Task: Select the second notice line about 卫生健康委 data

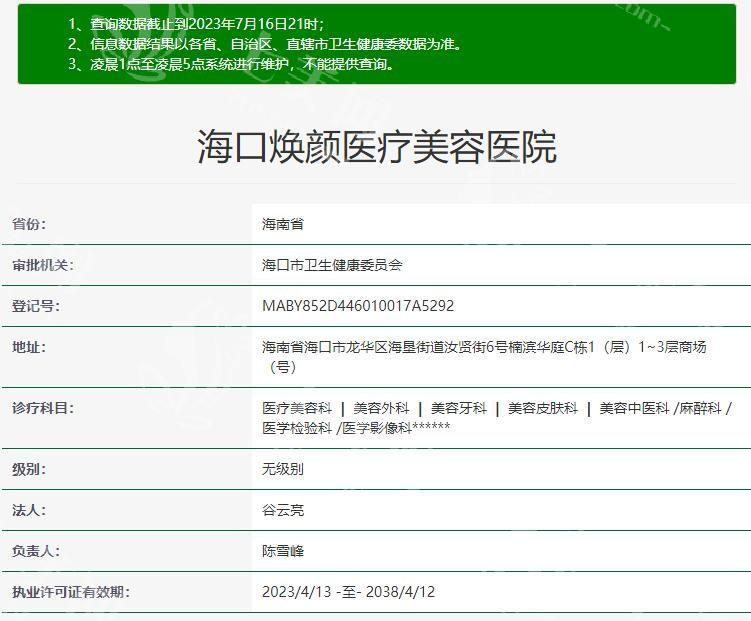Action: click(264, 44)
